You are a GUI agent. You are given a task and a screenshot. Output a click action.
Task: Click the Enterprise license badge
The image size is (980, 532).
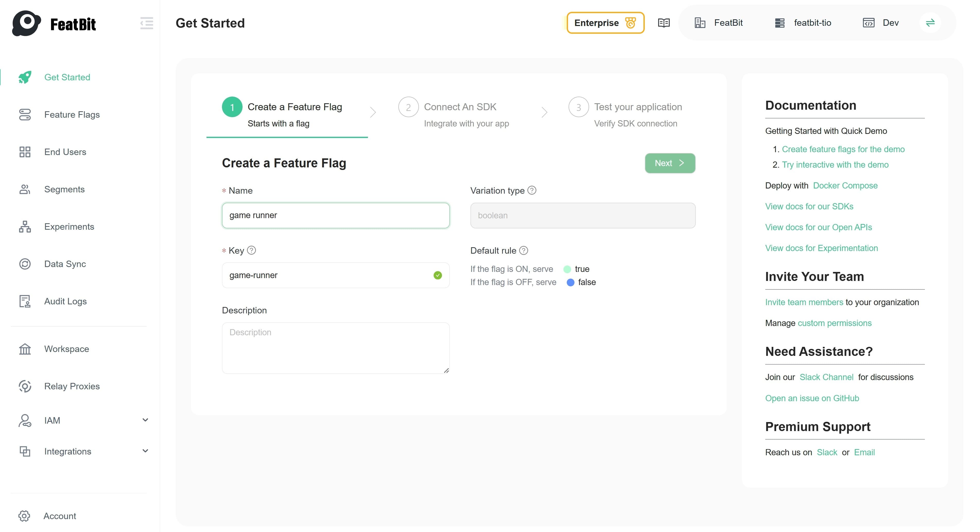(605, 23)
